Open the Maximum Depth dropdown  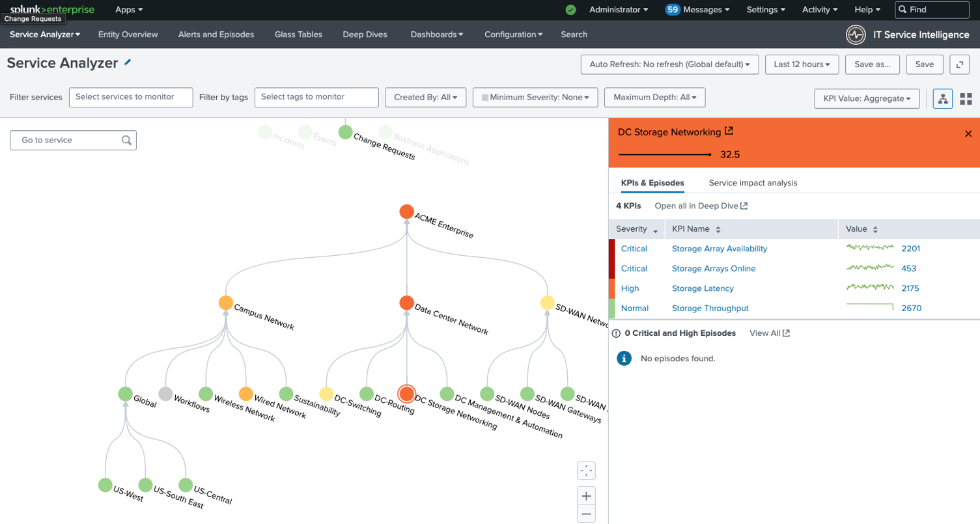click(655, 97)
